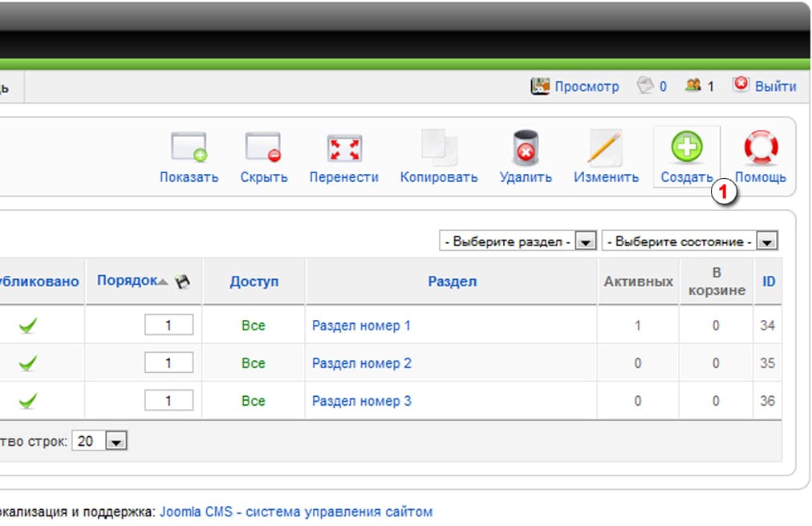This screenshot has width=812, height=526.
Task: Sort the table by Раздел column header
Action: 452,281
